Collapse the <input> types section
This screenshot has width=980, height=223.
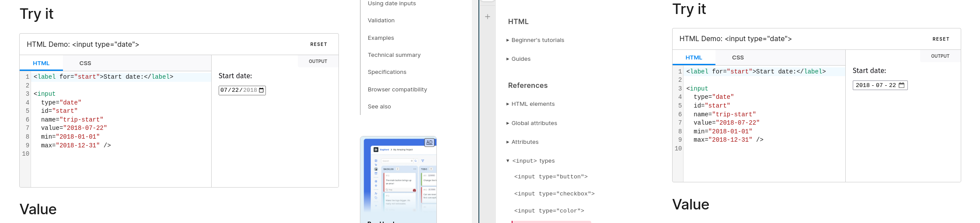[533, 161]
